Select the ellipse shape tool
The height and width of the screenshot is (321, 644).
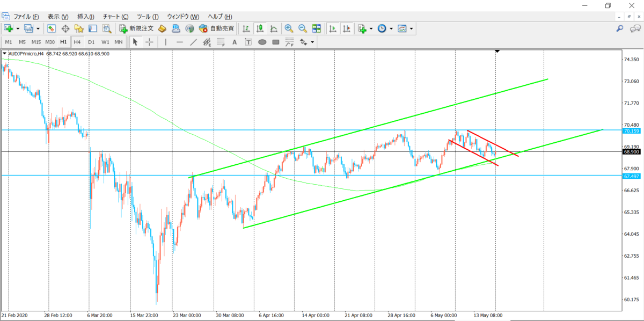pyautogui.click(x=262, y=42)
